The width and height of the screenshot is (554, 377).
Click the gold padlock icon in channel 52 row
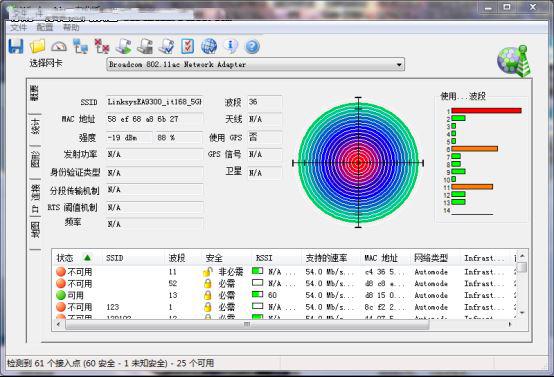click(x=208, y=283)
